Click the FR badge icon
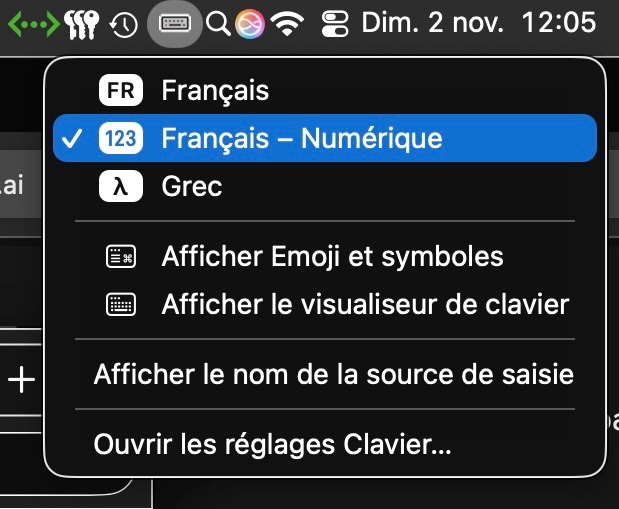The image size is (619, 509). point(122,91)
